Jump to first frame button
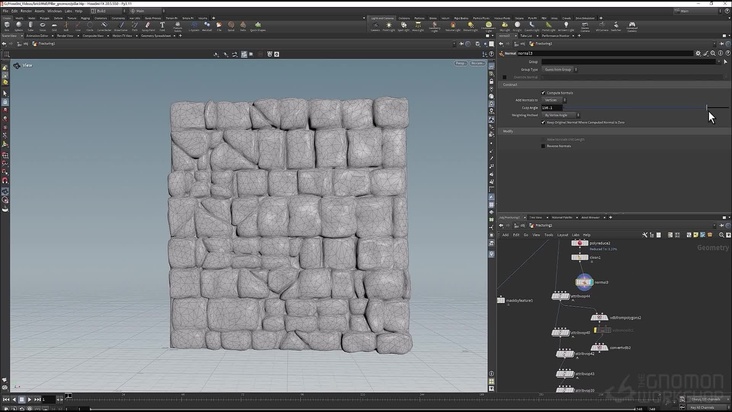732x412 pixels. [x=6, y=399]
